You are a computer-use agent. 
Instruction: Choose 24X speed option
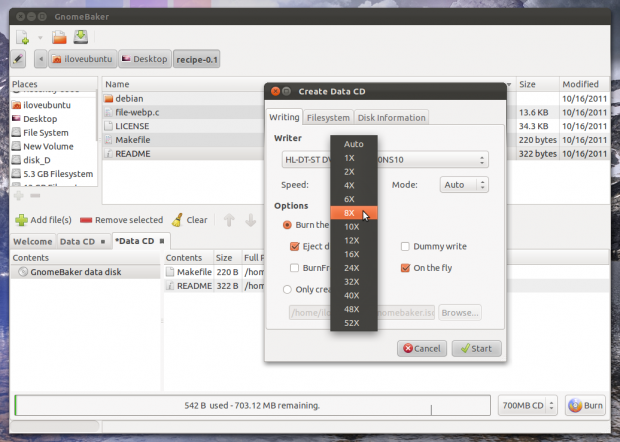pyautogui.click(x=353, y=268)
